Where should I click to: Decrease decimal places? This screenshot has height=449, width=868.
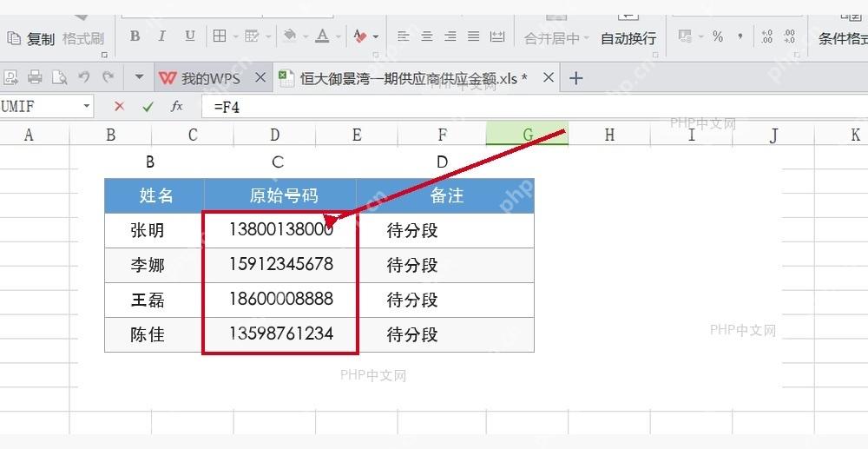[x=789, y=36]
